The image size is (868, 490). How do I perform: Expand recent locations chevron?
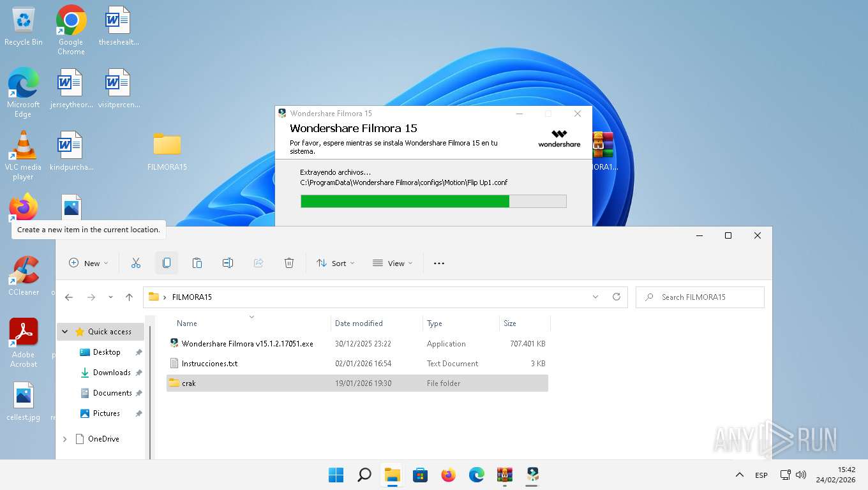click(x=110, y=297)
